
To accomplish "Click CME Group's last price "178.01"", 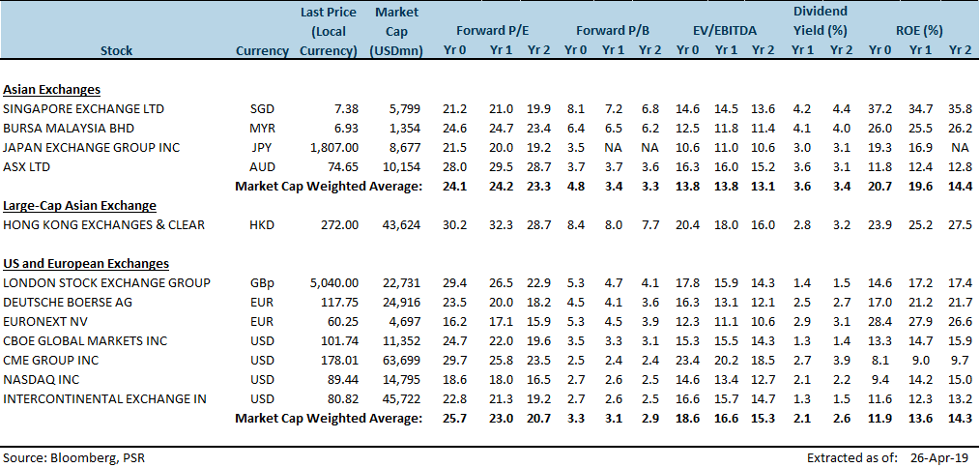I will [341, 361].
